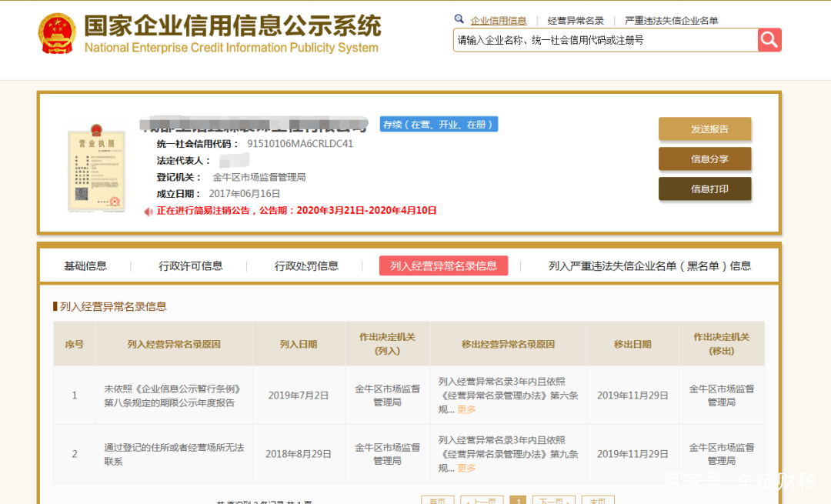Select page number 1 in pagination
Viewport: 831px width, 504px height.
(518, 500)
